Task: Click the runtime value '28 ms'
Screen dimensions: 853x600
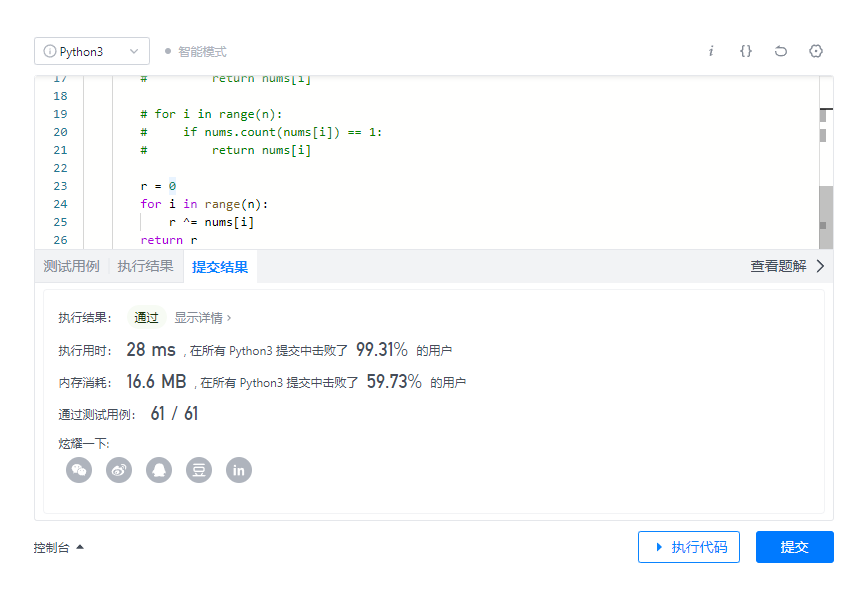Action: click(x=151, y=349)
